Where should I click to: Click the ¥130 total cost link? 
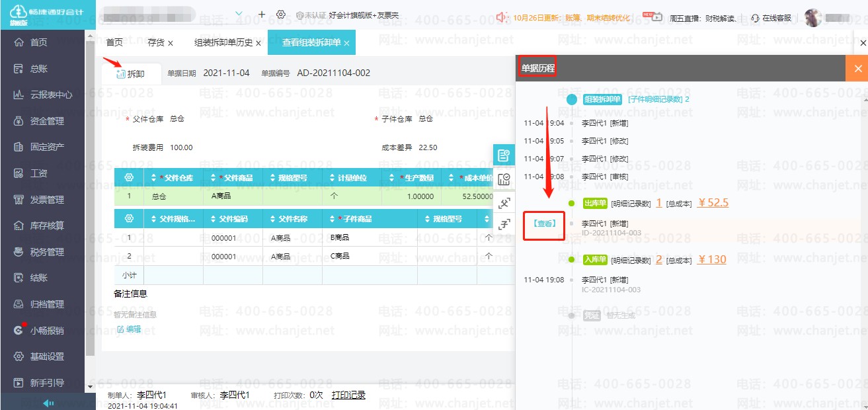712,259
